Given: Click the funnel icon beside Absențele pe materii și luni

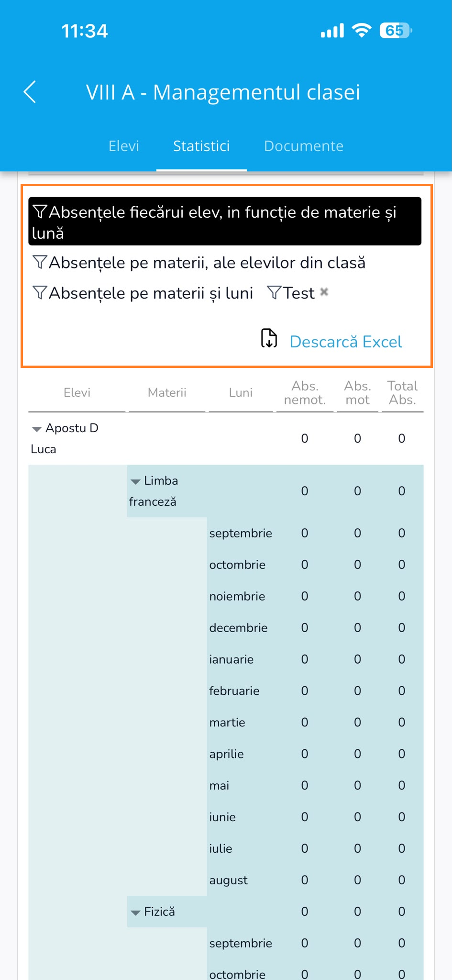Looking at the screenshot, I should [40, 292].
